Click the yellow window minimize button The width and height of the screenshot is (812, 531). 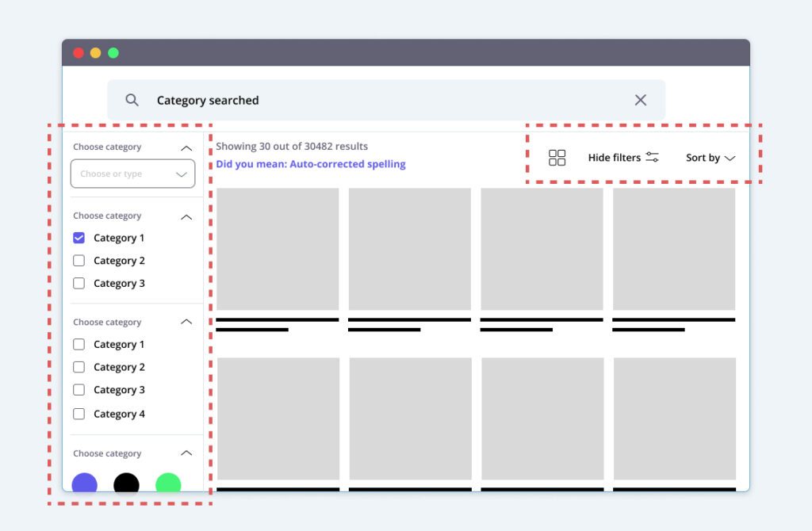pos(96,53)
